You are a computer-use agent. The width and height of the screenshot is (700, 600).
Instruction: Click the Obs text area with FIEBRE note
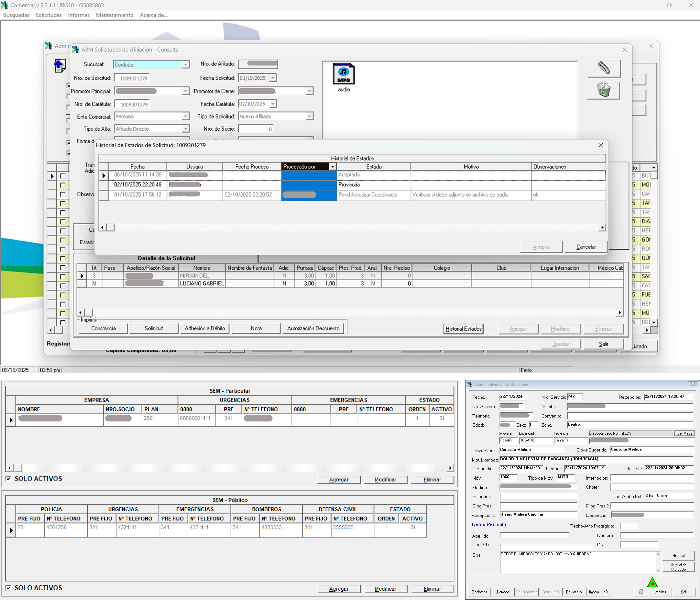(578, 562)
